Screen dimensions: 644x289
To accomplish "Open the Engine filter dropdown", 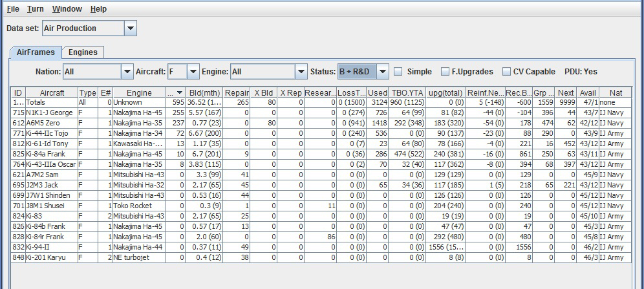I will 301,71.
